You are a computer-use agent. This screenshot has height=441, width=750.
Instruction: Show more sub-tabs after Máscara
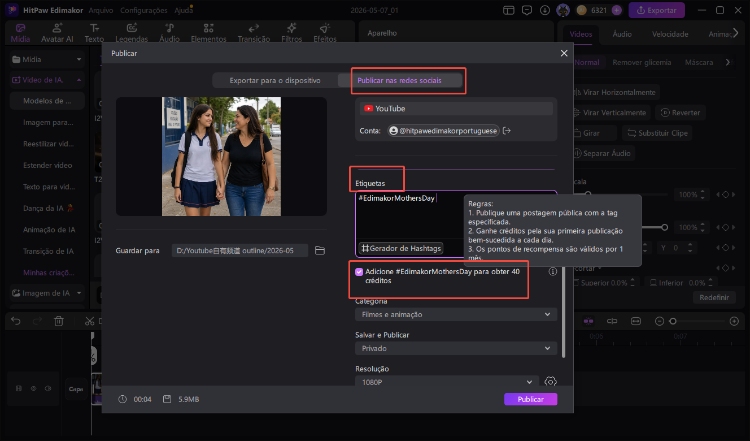[728, 62]
